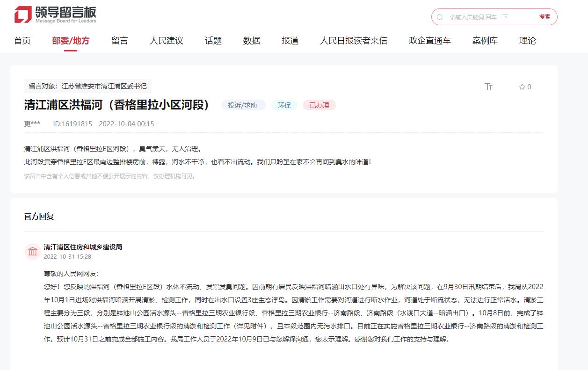Viewport: 588px width, 370px height.
Task: Open the 首页 menu
Action: (x=22, y=41)
